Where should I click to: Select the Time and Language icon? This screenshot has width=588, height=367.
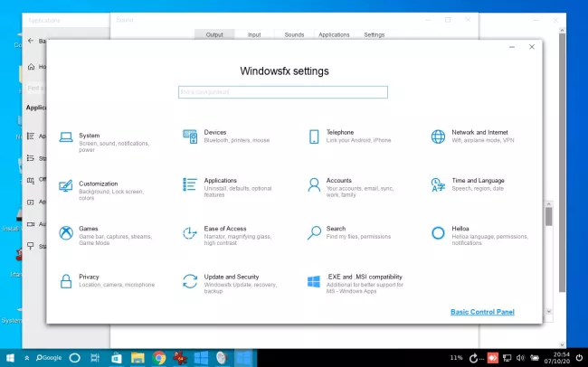pyautogui.click(x=438, y=184)
